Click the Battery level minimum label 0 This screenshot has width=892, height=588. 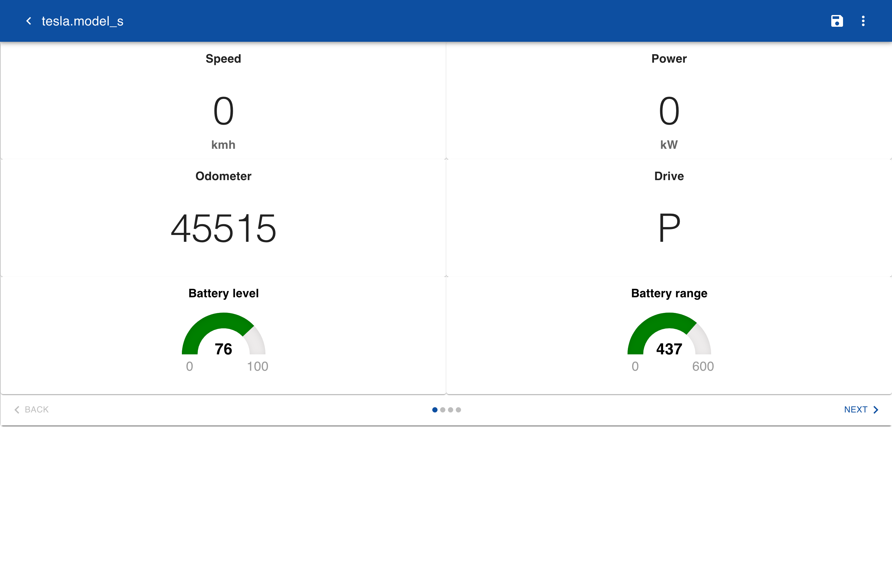(x=189, y=366)
